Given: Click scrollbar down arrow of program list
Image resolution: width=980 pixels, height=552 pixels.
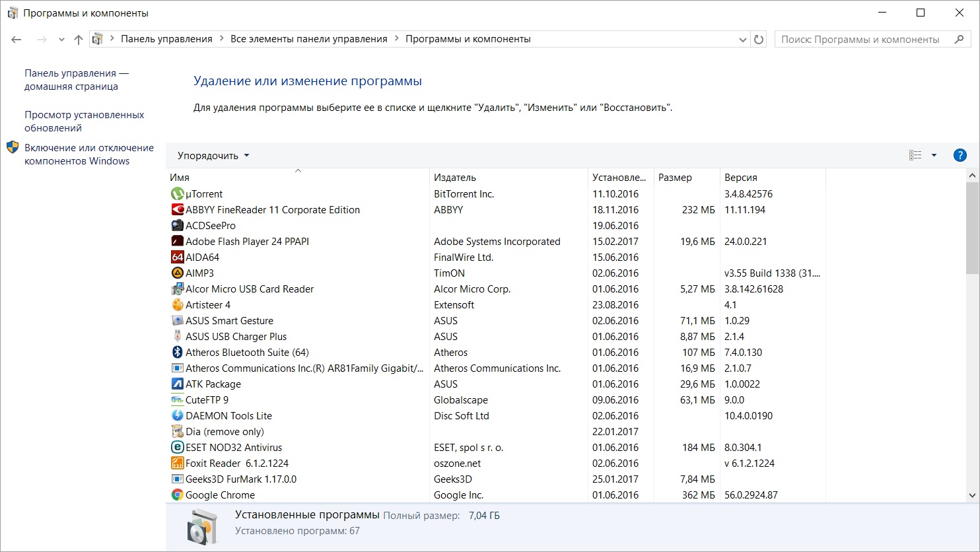Looking at the screenshot, I should [972, 495].
